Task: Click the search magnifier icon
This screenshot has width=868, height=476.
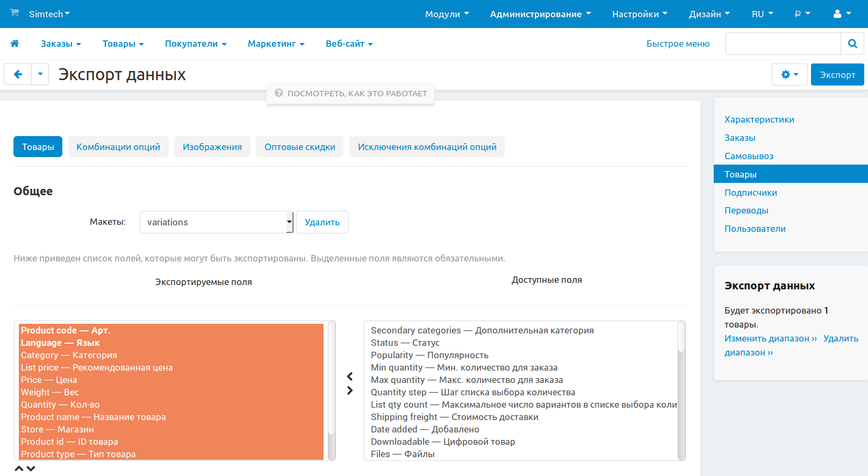Action: coord(852,44)
